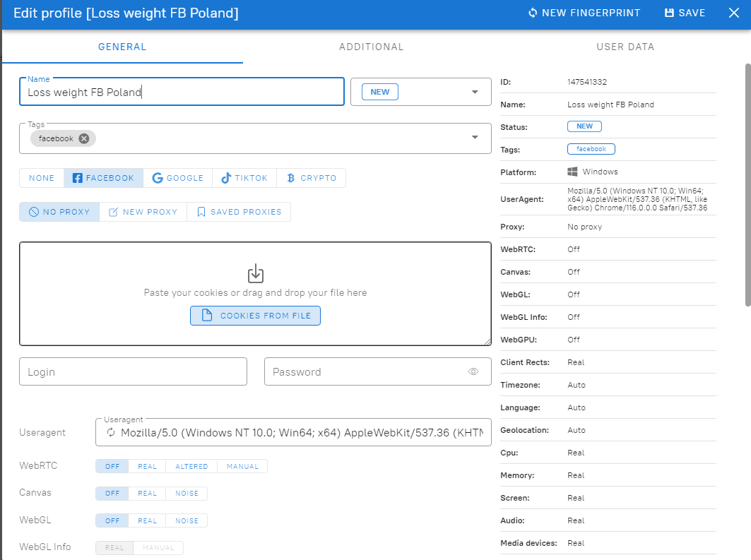751x560 pixels.
Task: Select the Facebook platform icon button
Action: click(x=78, y=178)
